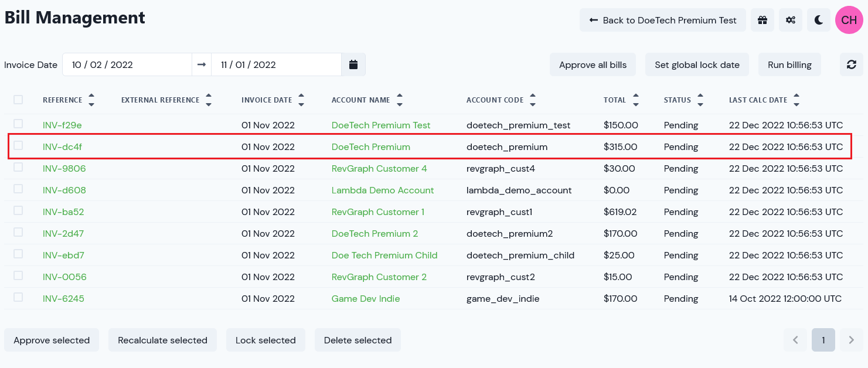The image size is (868, 368).
Task: Sort by Total column arrows
Action: click(x=636, y=100)
